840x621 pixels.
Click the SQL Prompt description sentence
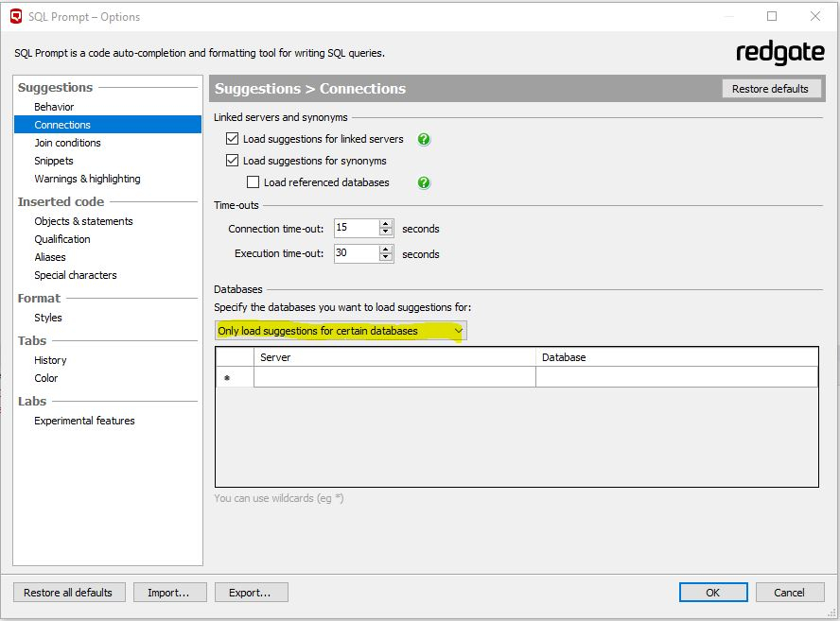200,53
